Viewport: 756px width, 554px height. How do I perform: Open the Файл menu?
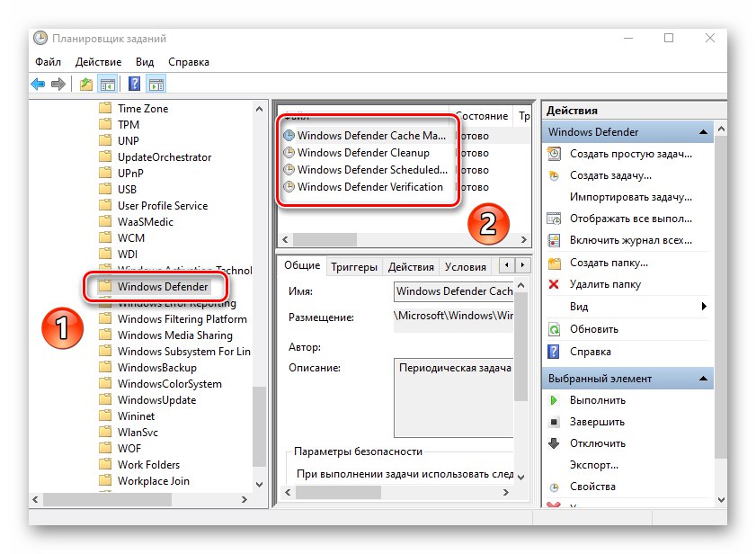pyautogui.click(x=48, y=62)
